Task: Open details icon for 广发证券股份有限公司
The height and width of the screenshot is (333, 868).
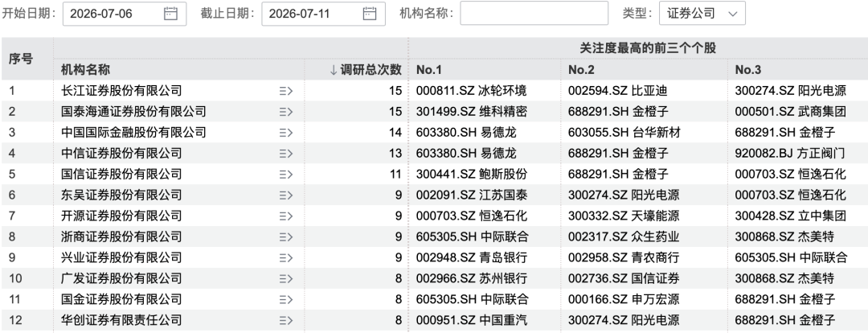Action: click(285, 278)
